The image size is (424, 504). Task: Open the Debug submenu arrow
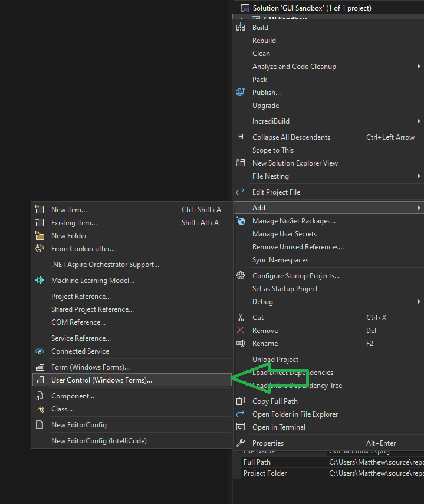click(x=419, y=301)
